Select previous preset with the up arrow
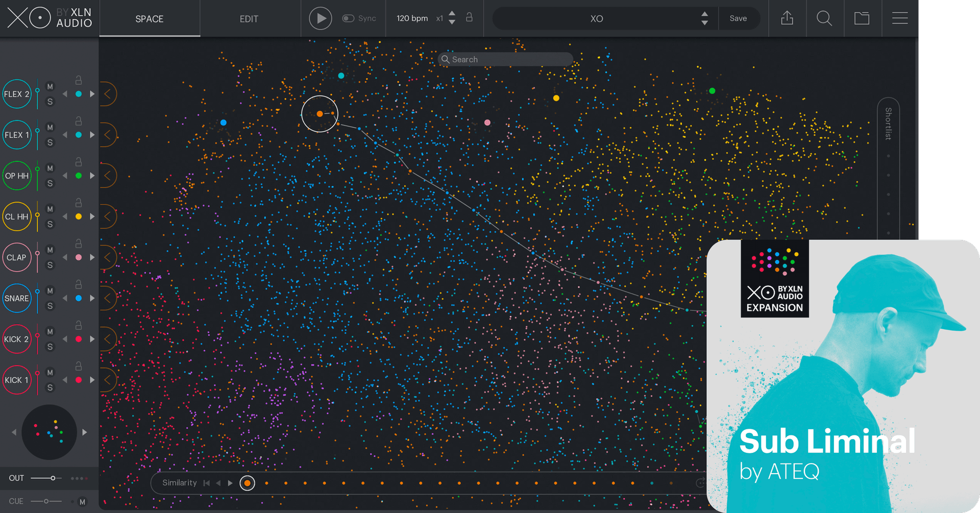The width and height of the screenshot is (980, 513). (704, 14)
